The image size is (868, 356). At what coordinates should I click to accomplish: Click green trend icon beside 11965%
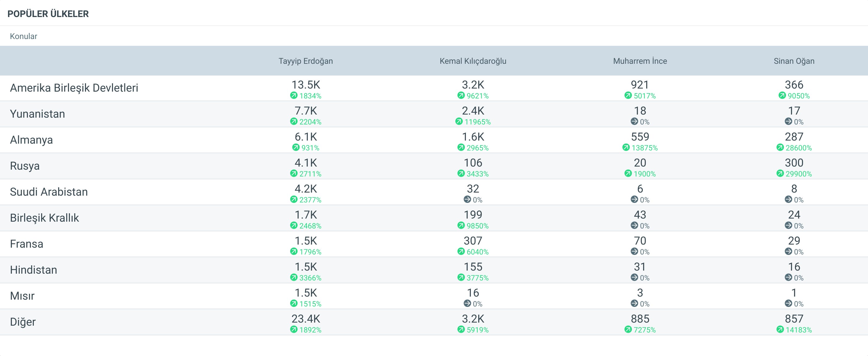click(x=459, y=121)
